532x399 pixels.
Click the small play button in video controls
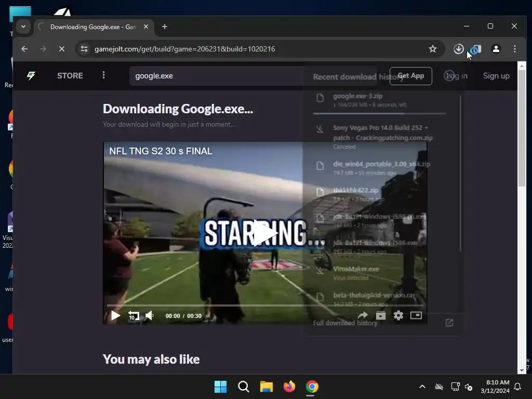point(116,316)
